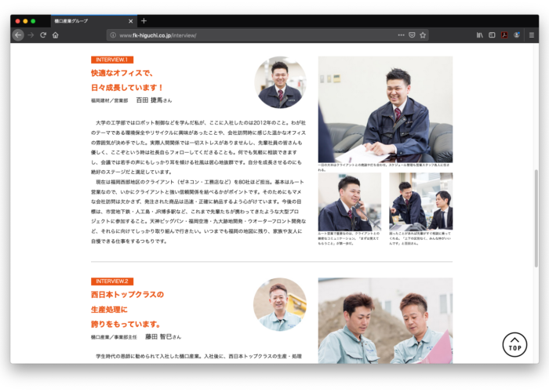Expand page actions three-dot menu
Viewport: 549px width, 392px height.
401,35
